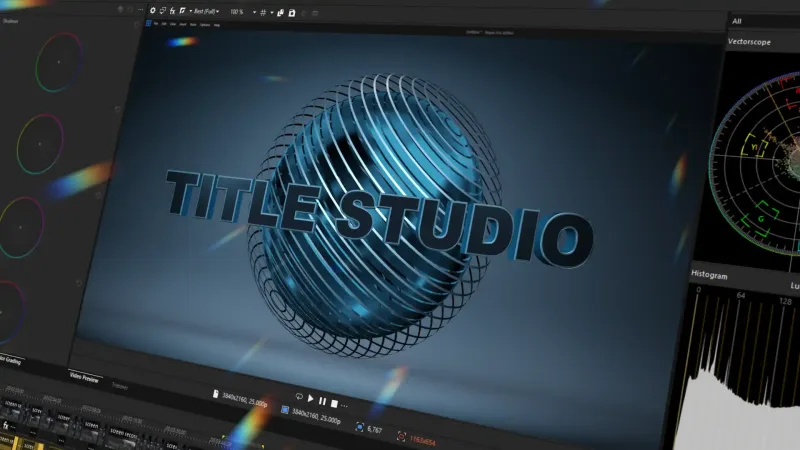Viewport: 800px width, 450px height.
Task: Open transport more options dots
Action: (344, 406)
